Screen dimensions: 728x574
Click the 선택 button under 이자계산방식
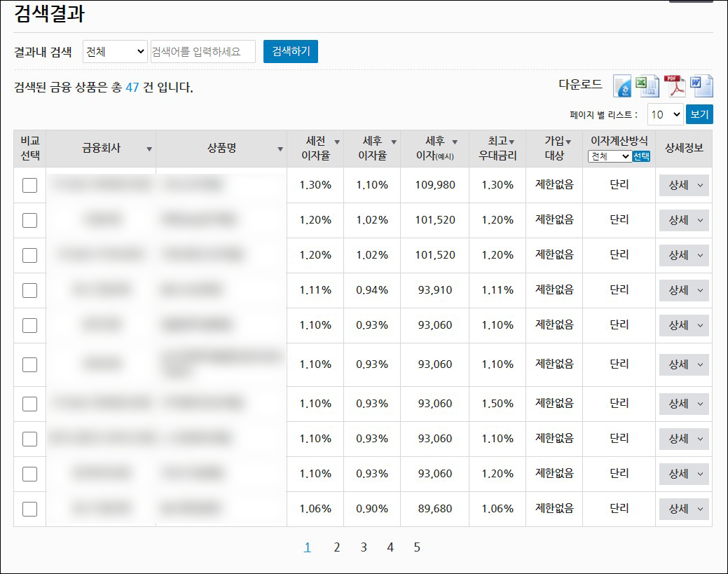point(641,156)
